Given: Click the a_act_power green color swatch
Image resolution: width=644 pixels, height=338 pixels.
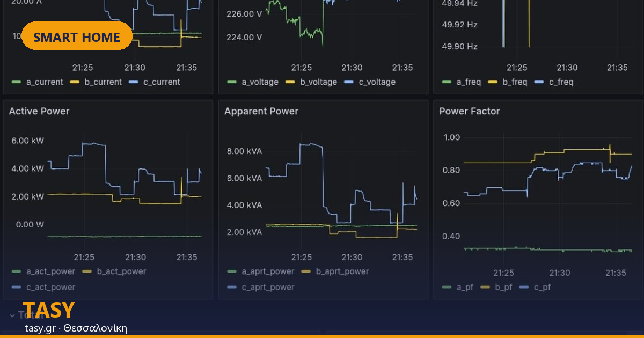Looking at the screenshot, I should click(x=16, y=271).
